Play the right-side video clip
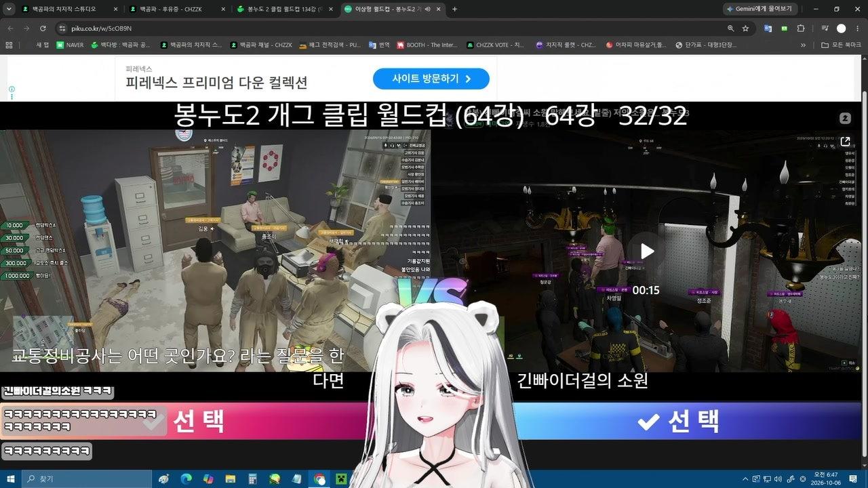 click(646, 251)
